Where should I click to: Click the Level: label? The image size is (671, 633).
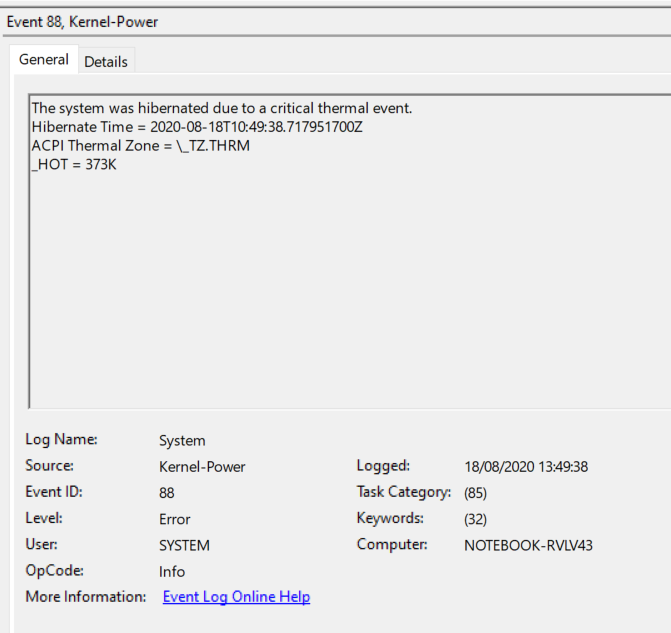coord(44,518)
